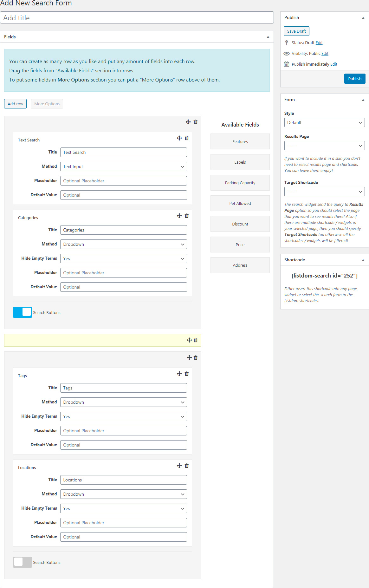The image size is (369, 588).
Task: Click the move icon of Text Search field
Action: (x=179, y=138)
